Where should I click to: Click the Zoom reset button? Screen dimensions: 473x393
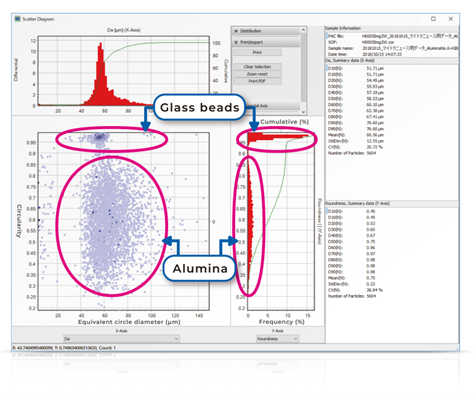(257, 74)
